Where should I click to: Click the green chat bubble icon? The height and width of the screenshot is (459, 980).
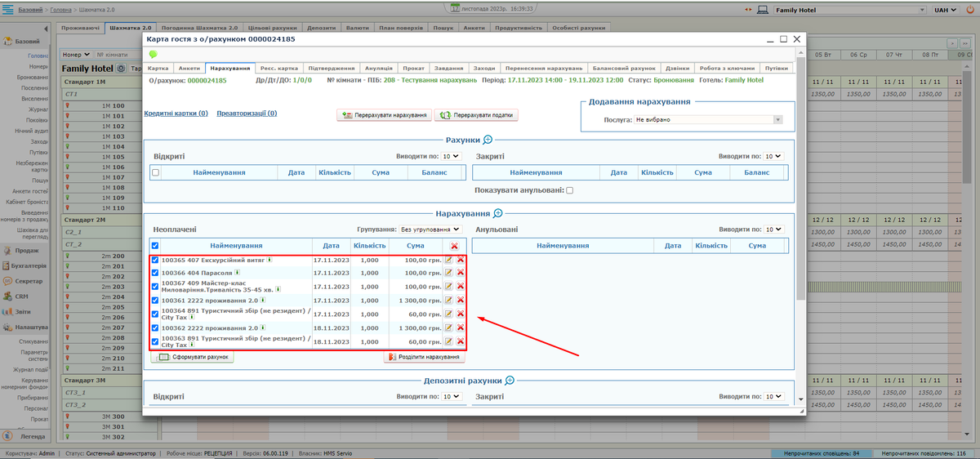coord(153,55)
